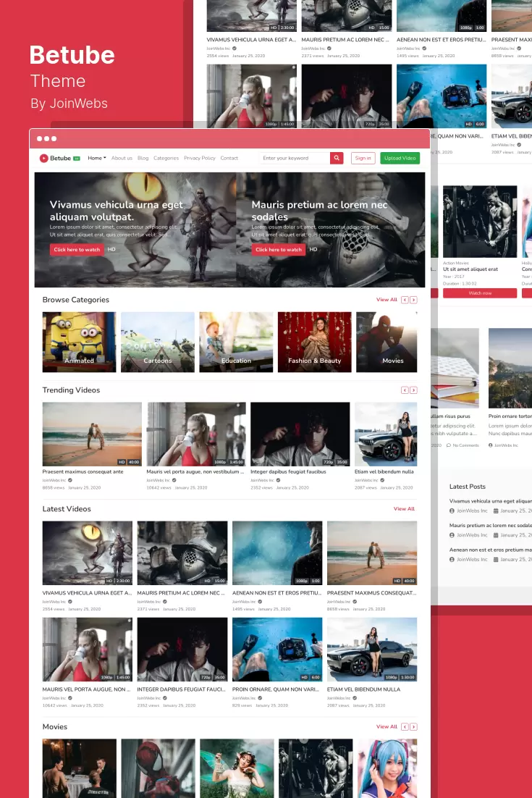Click previous arrow in Movies section
The image size is (532, 798).
click(405, 727)
